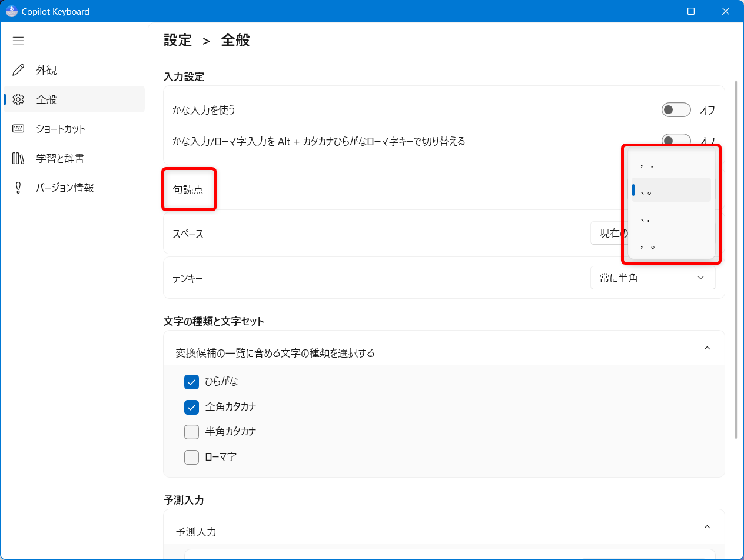Toggle the Alt + カタカナひらがなローマ字キー switch

tap(676, 140)
